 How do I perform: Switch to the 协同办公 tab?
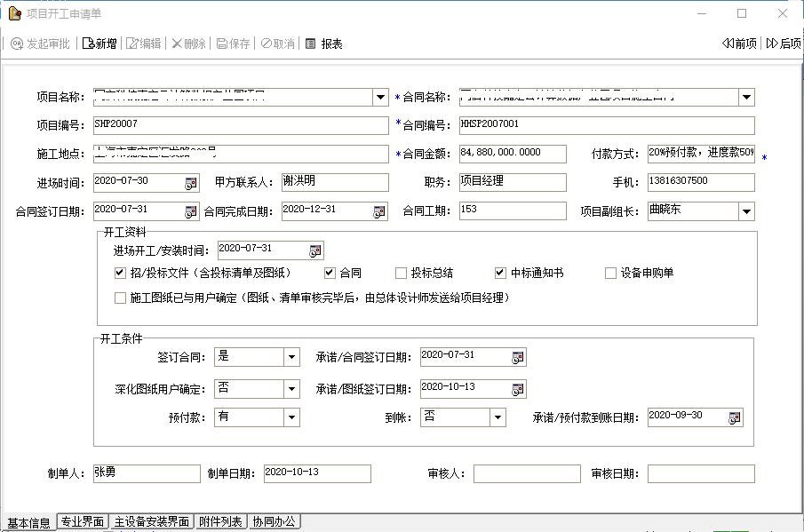tap(274, 522)
